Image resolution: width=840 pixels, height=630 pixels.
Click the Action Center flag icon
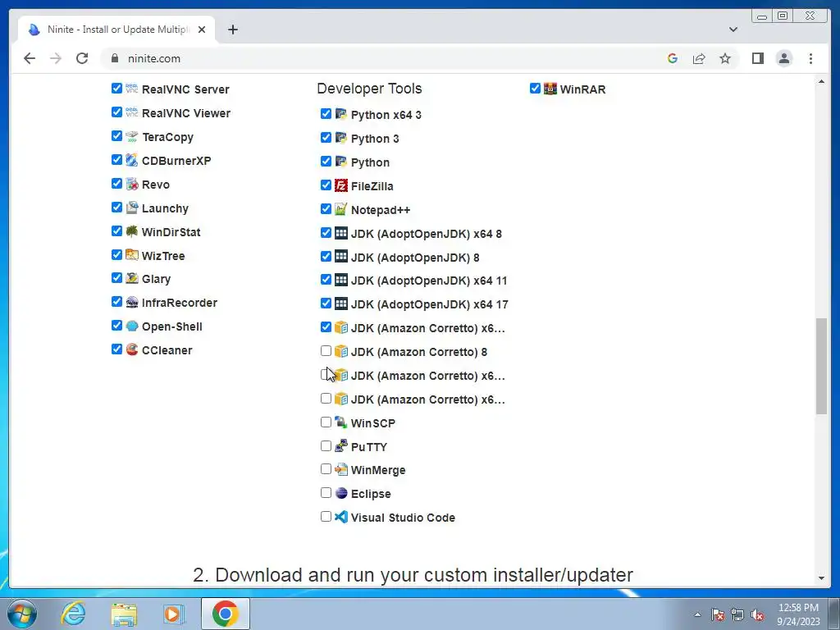pyautogui.click(x=718, y=615)
